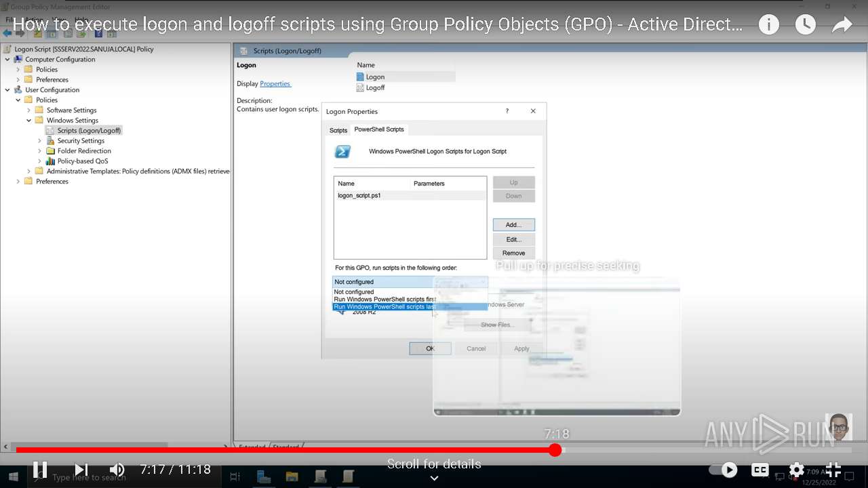Open Task View on taskbar
The image size is (868, 488).
(x=235, y=477)
